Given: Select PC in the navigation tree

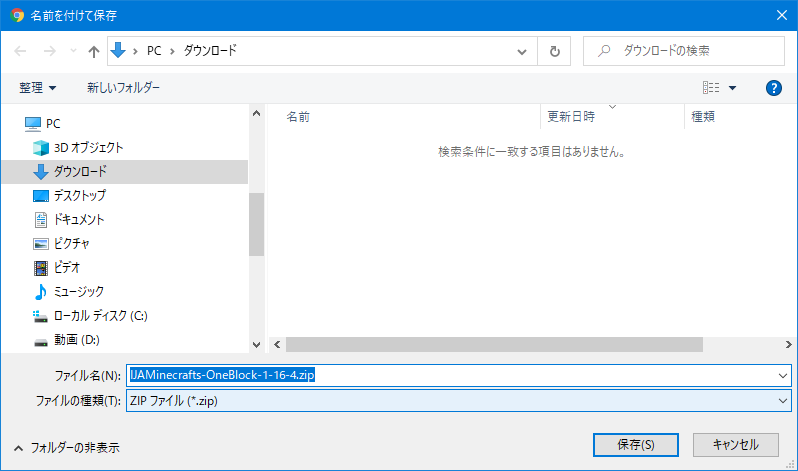Looking at the screenshot, I should [53, 124].
